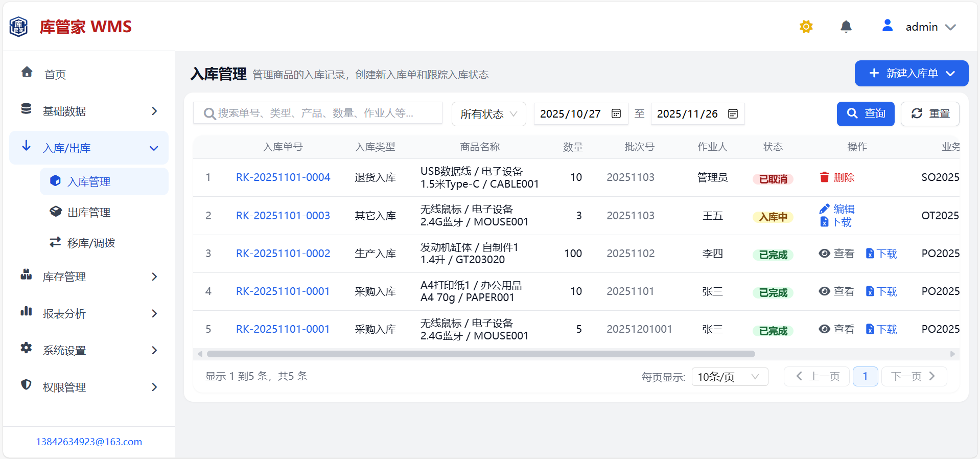Click the sun theme toggle icon
Viewport: 980px width, 459px height.
[806, 27]
